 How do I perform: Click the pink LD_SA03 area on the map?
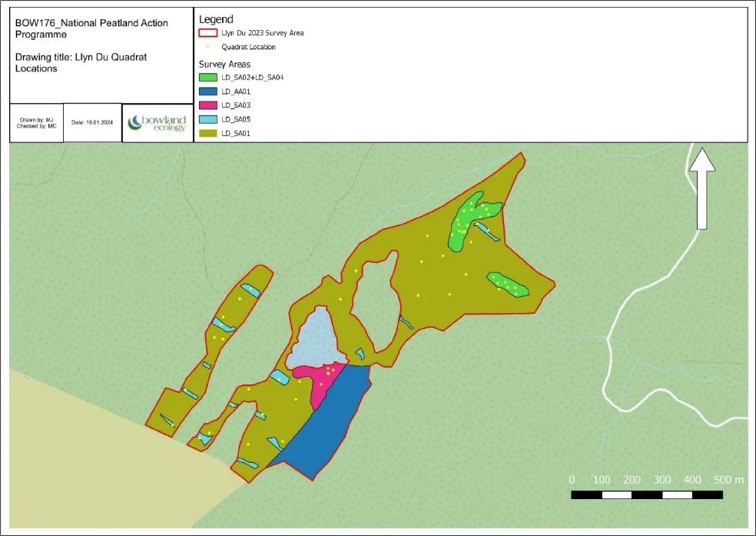[x=323, y=379]
